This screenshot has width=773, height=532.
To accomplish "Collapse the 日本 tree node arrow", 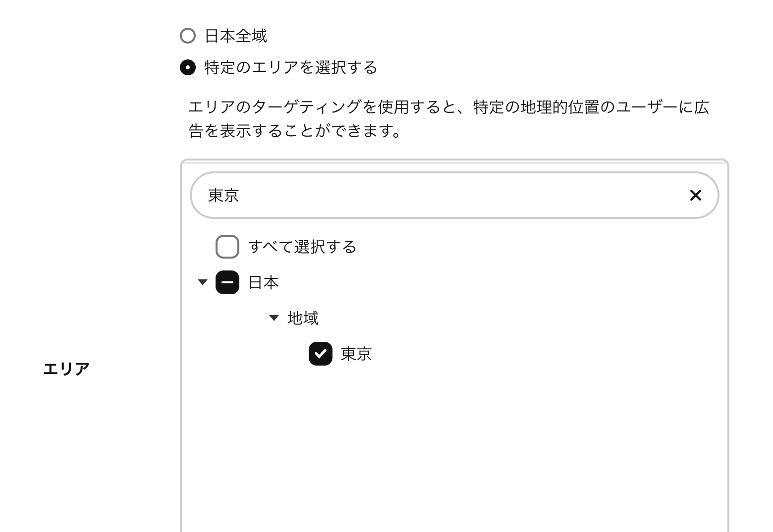I will [202, 282].
